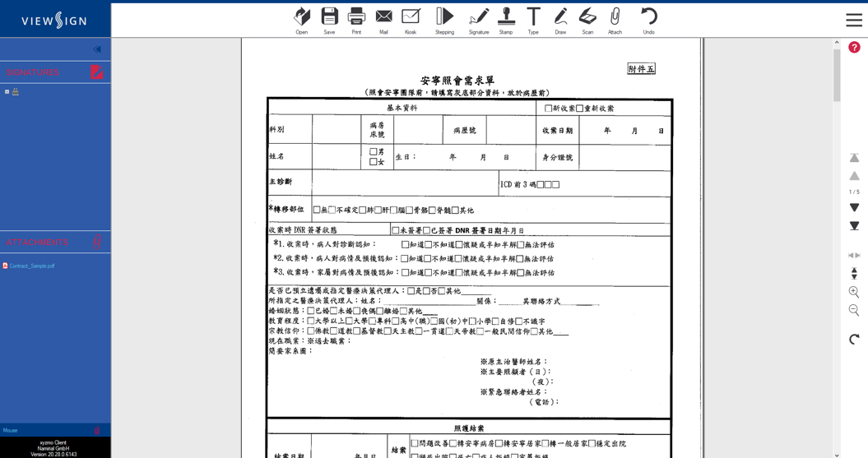Expand the stamp node in Signatures tree
Image resolution: width=868 pixels, height=458 pixels.
pyautogui.click(x=7, y=92)
